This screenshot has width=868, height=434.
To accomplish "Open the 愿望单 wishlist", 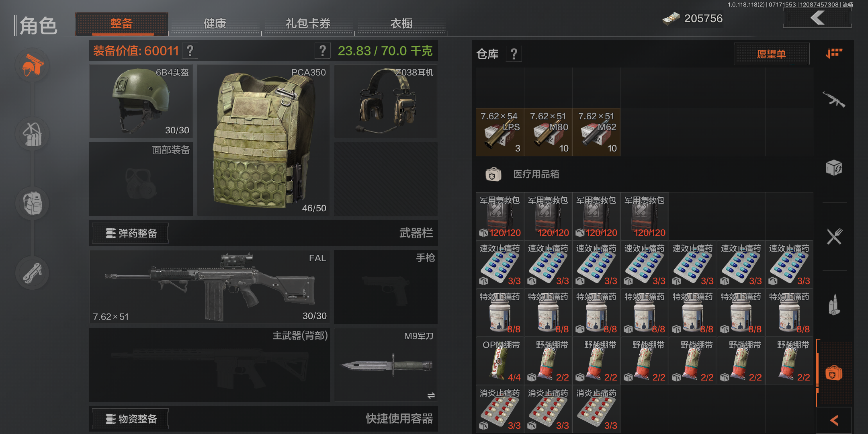I will pyautogui.click(x=772, y=54).
